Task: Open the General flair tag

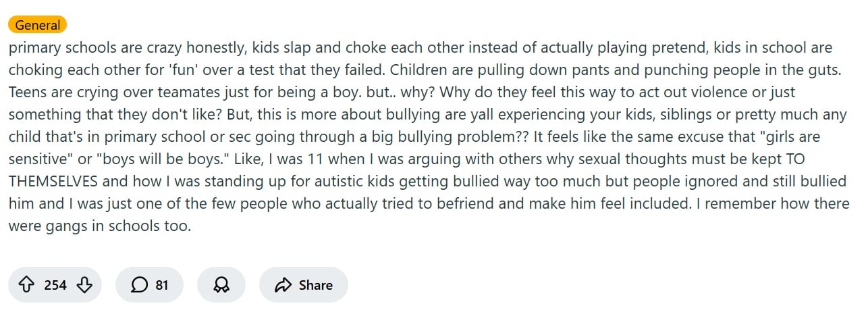Action: 38,26
